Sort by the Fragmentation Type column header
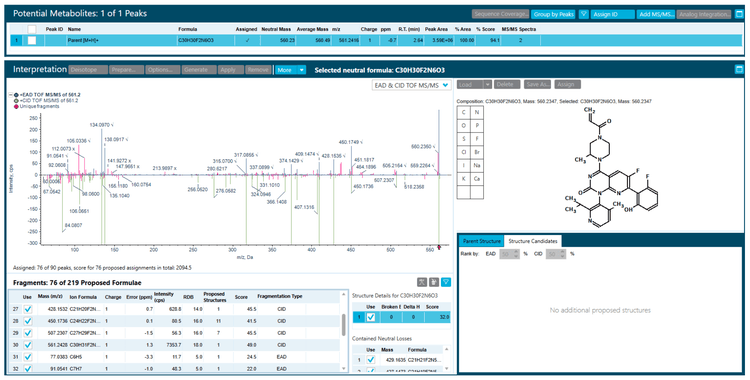Image resolution: width=750 pixels, height=380 pixels. coord(280,296)
